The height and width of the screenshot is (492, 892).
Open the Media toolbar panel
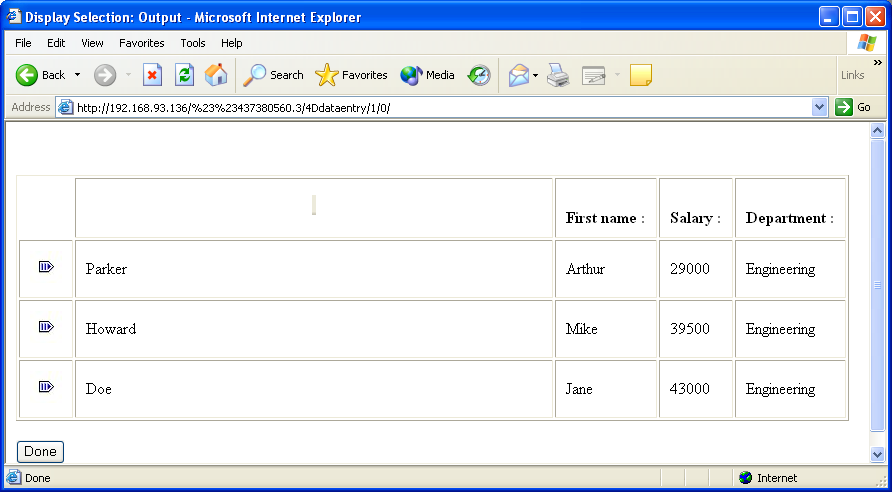click(x=427, y=75)
